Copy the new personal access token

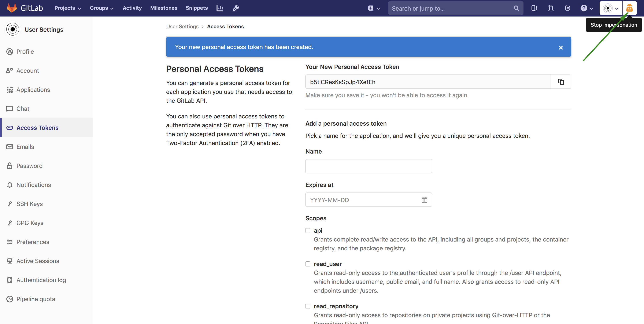[561, 81]
